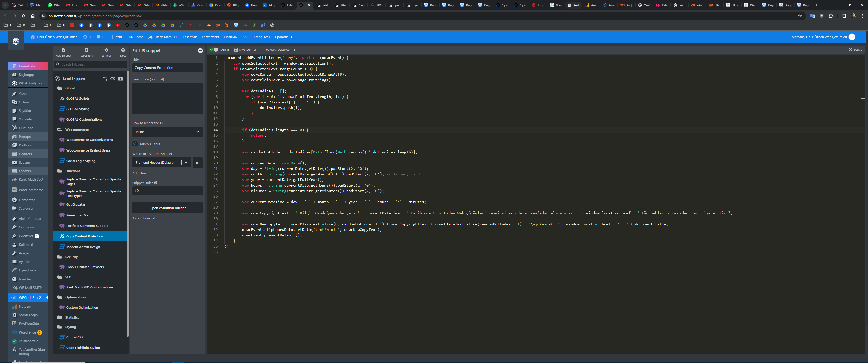
Task: Toggle the snippet Enabled switch
Action: pyautogui.click(x=214, y=50)
